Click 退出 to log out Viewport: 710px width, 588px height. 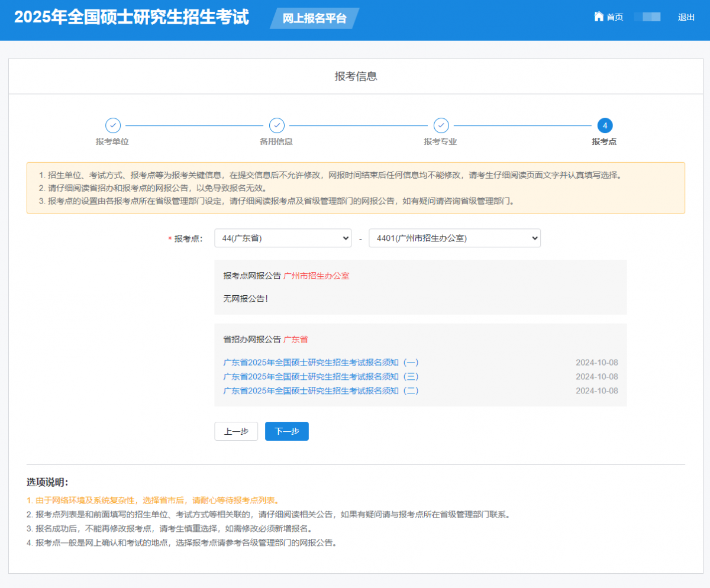686,17
